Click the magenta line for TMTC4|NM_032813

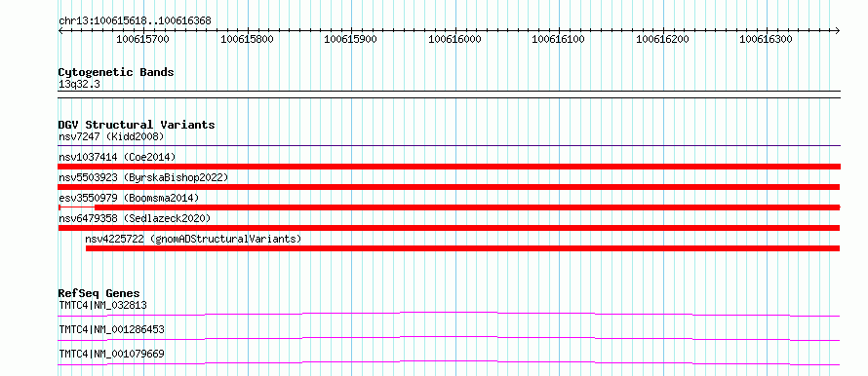[x=449, y=315]
